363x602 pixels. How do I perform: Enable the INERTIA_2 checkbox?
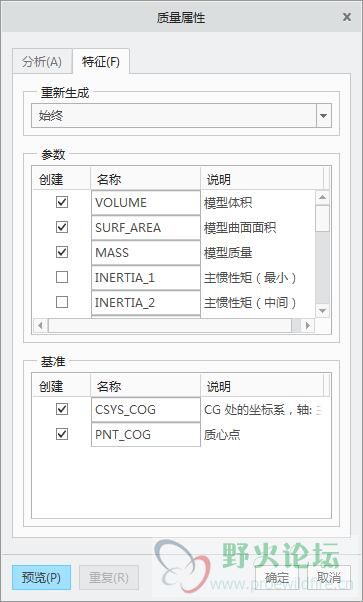[x=62, y=302]
